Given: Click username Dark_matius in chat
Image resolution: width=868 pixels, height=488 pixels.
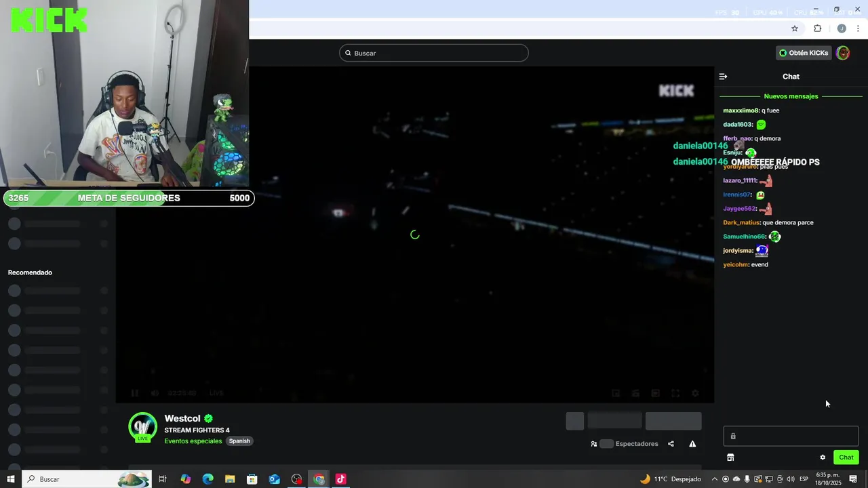Looking at the screenshot, I should (742, 222).
